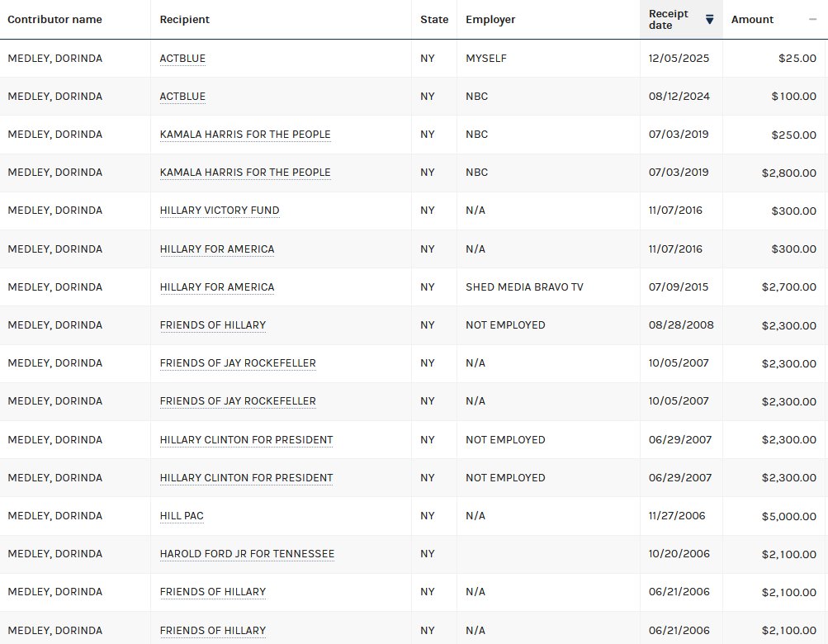Click the 11/27/2006 receipt date
Image resolution: width=828 pixels, height=644 pixels.
coord(677,516)
